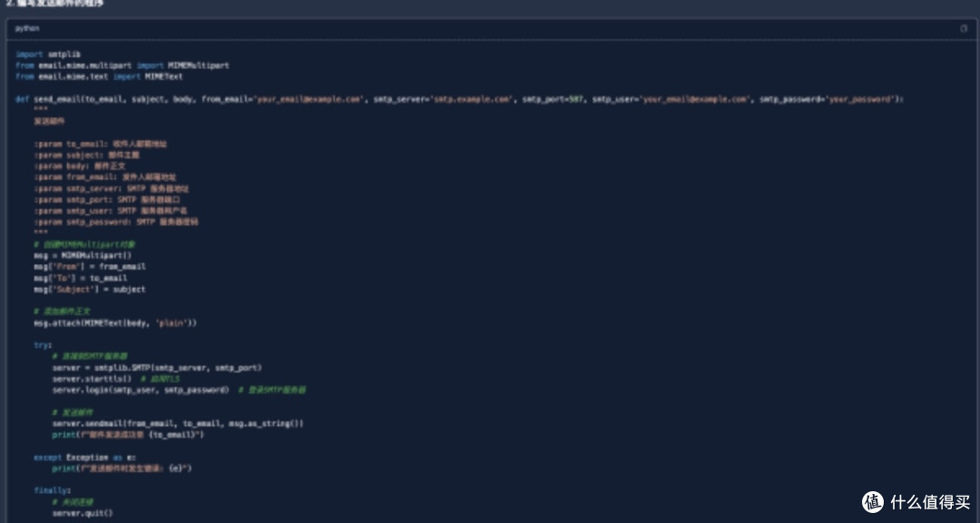
Task: Click the server.login line
Action: (x=141, y=390)
